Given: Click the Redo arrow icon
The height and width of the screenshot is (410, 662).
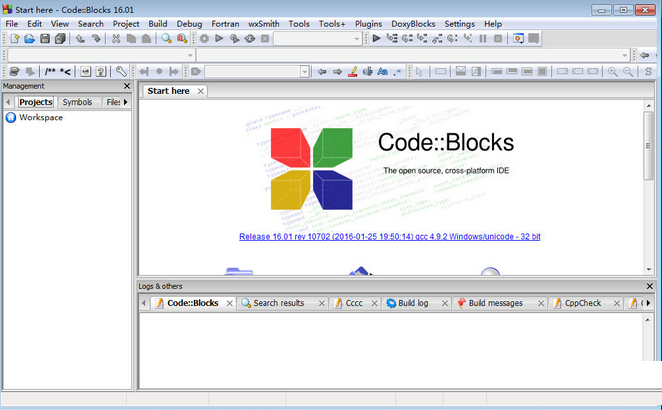Looking at the screenshot, I should [96, 39].
